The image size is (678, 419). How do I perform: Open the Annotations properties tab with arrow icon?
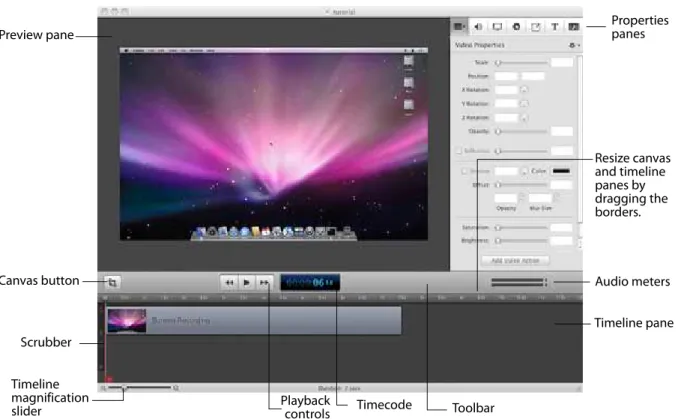(535, 27)
